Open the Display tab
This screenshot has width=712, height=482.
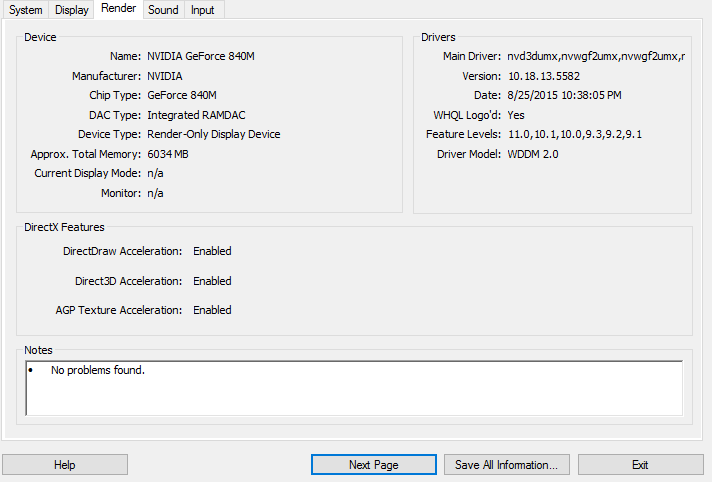[71, 10]
